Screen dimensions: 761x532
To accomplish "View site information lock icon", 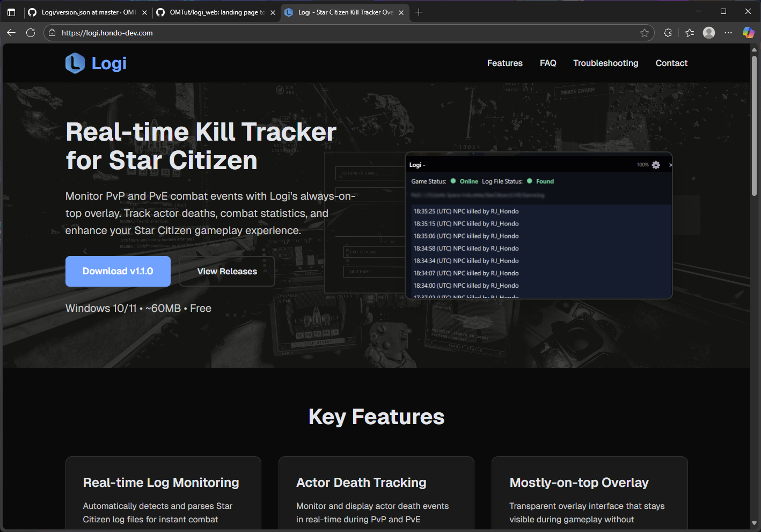I will click(52, 33).
